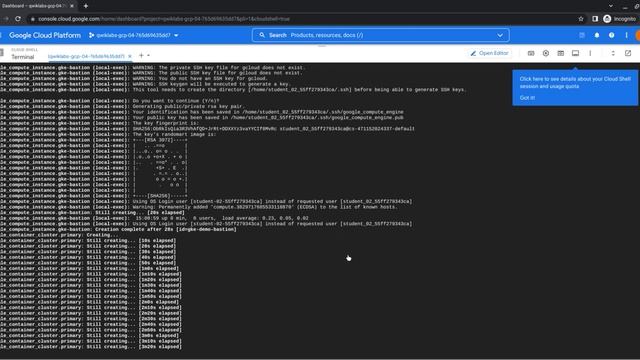
Task: Add a new Cloud Shell session tab
Action: coord(141,55)
